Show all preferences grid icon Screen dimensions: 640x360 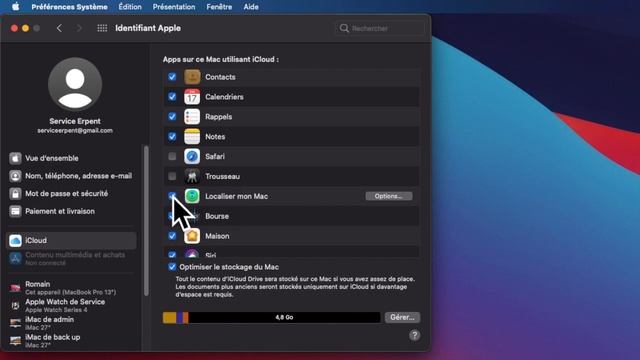point(102,28)
